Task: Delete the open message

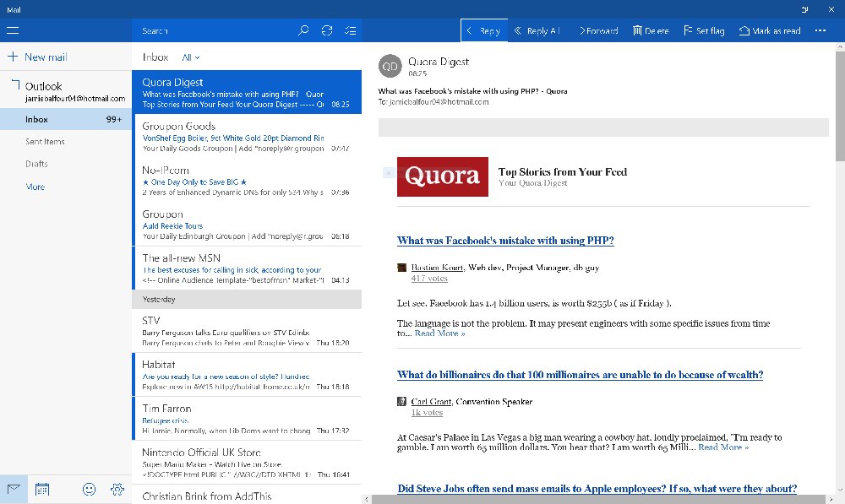Action: [x=651, y=30]
